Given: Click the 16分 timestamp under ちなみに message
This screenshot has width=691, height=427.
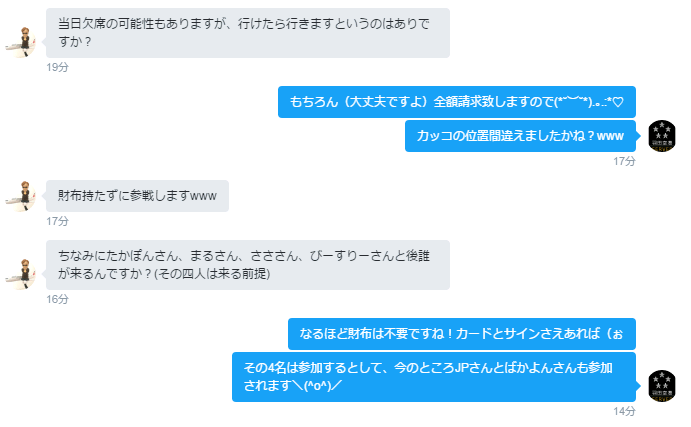Looking at the screenshot, I should tap(57, 299).
